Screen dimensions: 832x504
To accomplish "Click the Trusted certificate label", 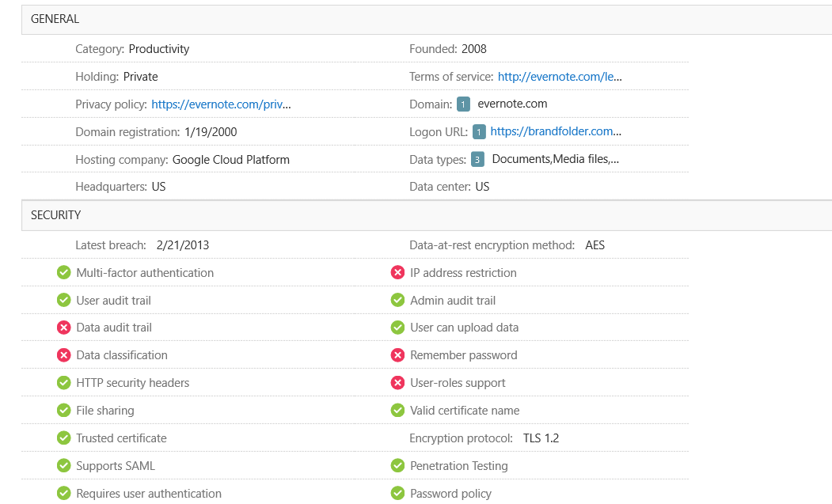I will click(121, 438).
